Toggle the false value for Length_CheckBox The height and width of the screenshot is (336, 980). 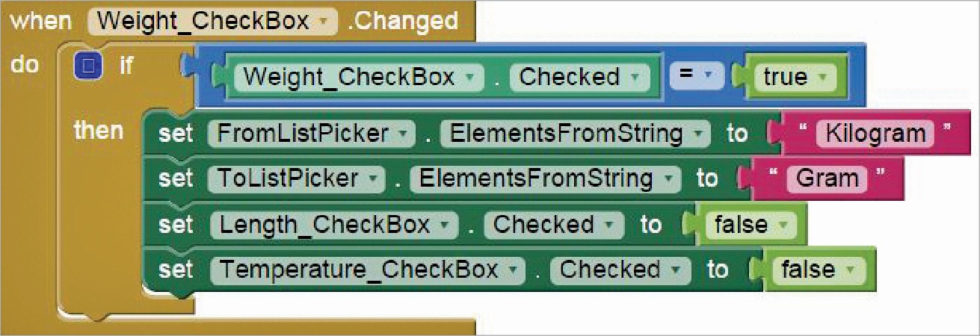[x=742, y=224]
